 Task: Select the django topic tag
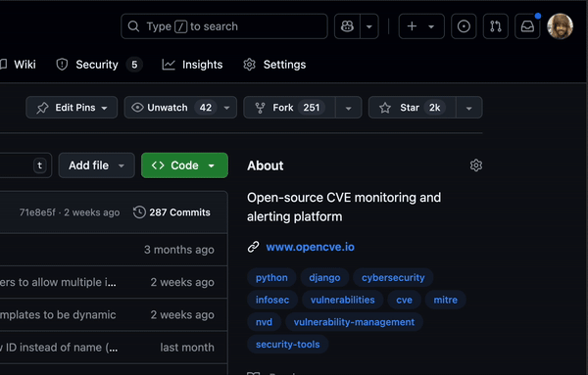(324, 278)
